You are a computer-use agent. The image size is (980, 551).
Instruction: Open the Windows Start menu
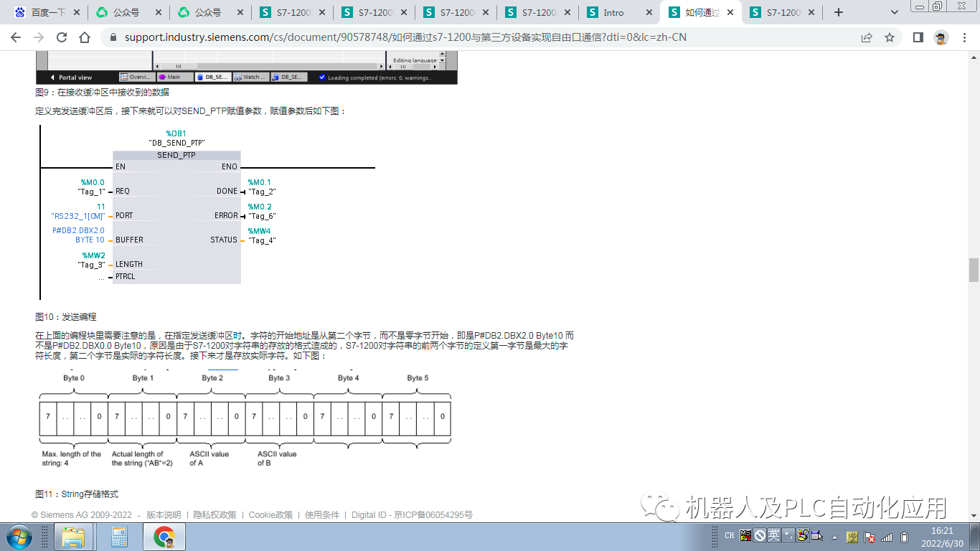[x=19, y=536]
